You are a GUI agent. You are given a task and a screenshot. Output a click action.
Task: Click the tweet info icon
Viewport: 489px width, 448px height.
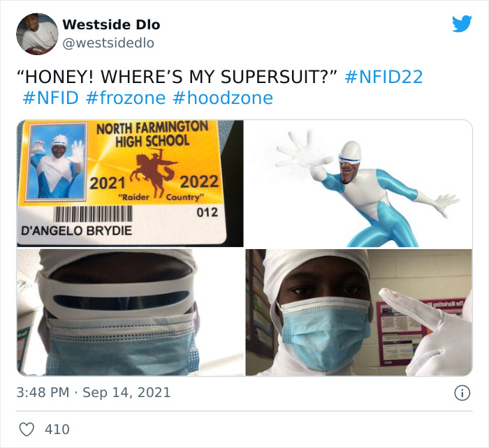462,393
